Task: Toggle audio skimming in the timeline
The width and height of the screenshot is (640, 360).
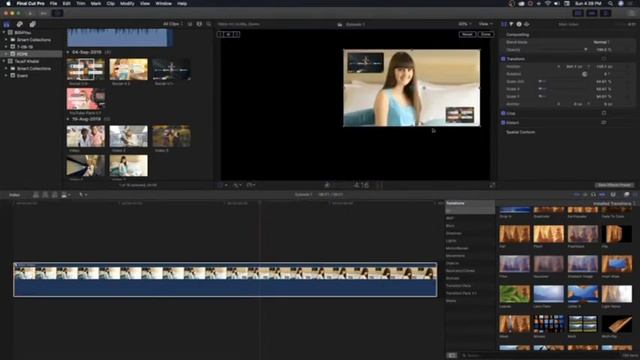Action: coord(585,195)
